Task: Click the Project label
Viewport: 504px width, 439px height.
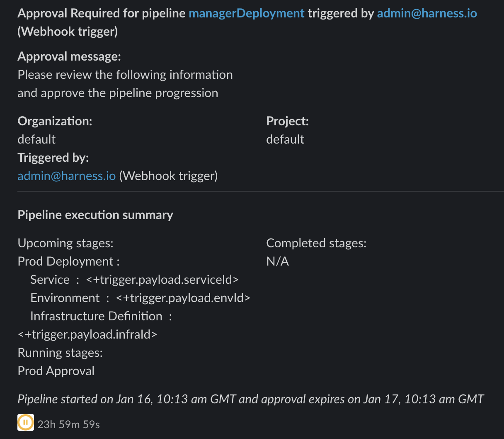Action: click(x=287, y=121)
